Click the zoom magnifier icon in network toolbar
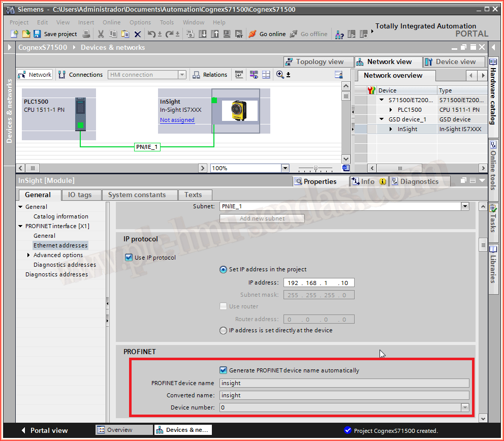504x441 pixels. [x=280, y=75]
